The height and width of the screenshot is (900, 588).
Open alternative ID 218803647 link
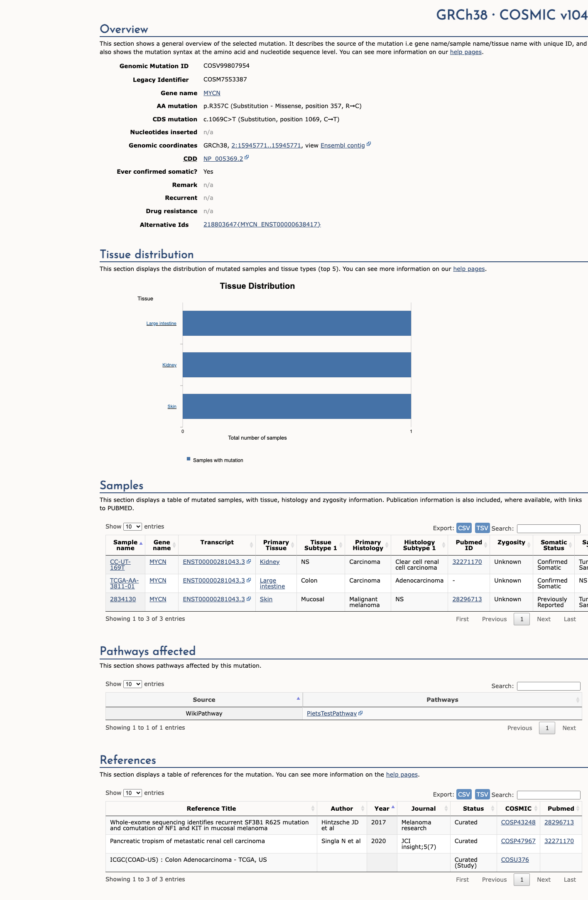click(262, 224)
